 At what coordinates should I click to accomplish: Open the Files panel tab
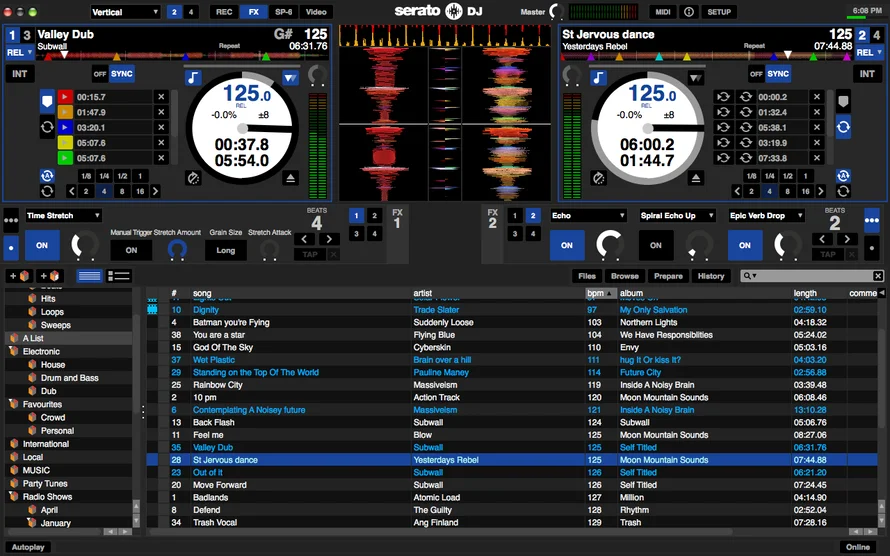(587, 276)
